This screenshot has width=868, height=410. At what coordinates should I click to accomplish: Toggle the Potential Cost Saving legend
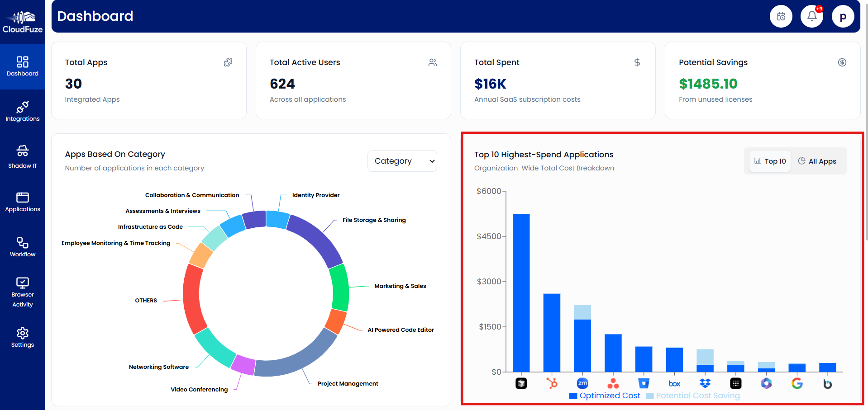tap(692, 395)
